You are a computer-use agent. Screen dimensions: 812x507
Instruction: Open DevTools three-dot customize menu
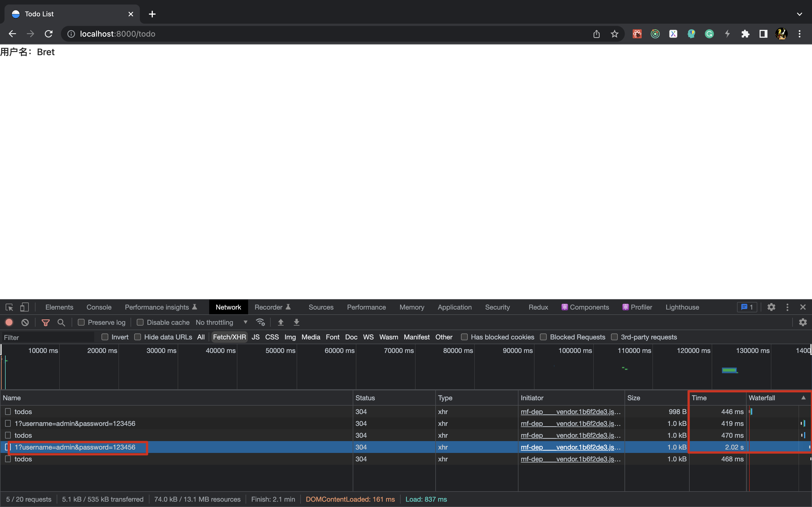pos(787,307)
